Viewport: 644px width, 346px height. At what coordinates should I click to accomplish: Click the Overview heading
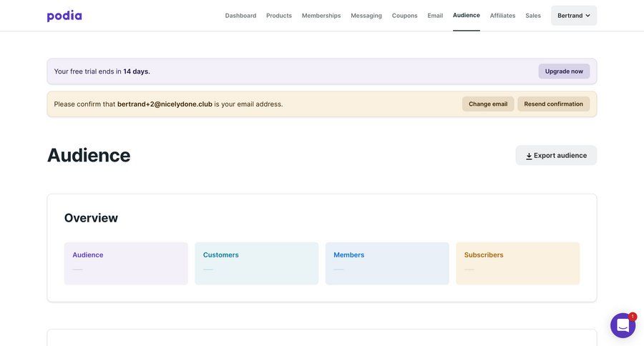tap(91, 218)
